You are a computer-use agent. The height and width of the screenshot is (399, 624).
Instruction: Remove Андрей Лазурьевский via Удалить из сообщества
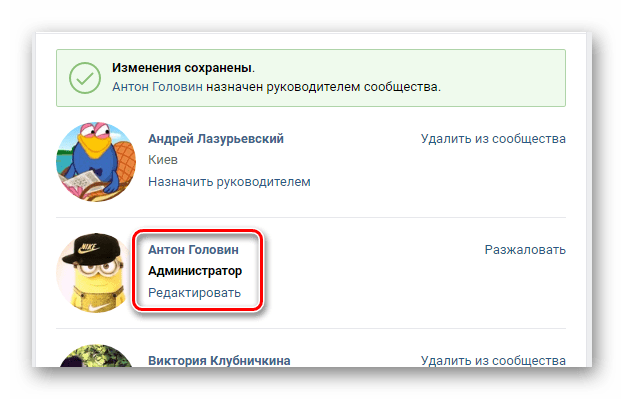click(x=493, y=139)
